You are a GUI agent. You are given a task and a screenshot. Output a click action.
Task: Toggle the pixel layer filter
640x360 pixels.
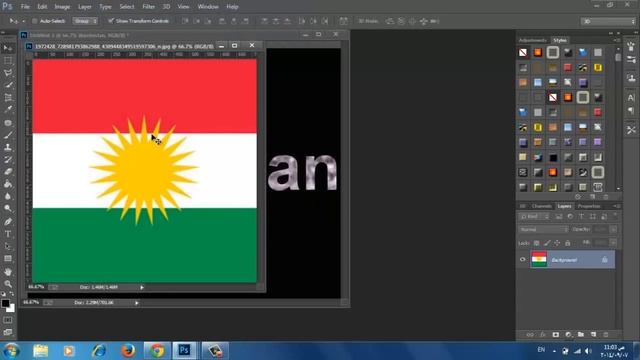pyautogui.click(x=559, y=217)
